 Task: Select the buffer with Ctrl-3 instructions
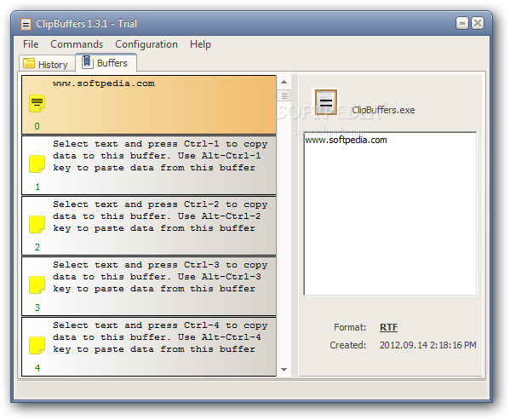(x=149, y=286)
